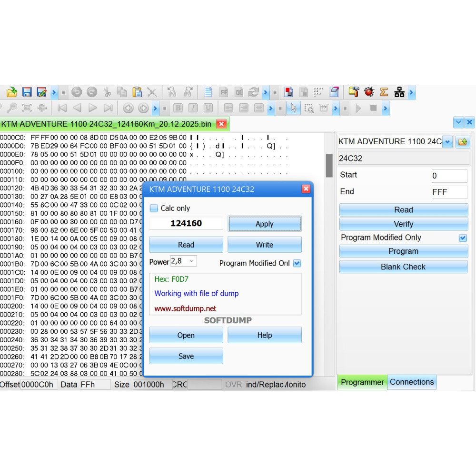Click the open file folder icon
The height and width of the screenshot is (476, 476).
[11, 92]
